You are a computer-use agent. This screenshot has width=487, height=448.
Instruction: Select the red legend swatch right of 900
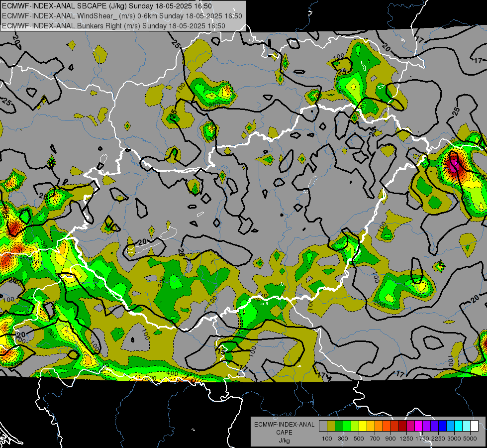tap(395, 426)
